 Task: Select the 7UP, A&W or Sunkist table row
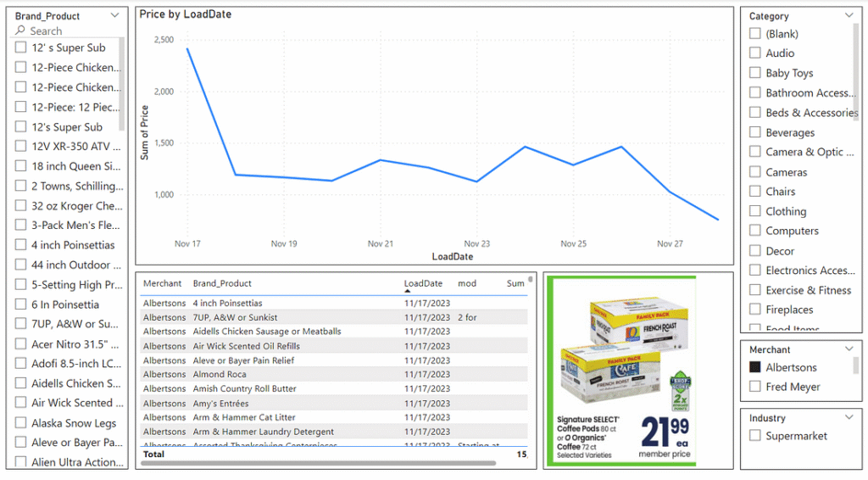334,317
